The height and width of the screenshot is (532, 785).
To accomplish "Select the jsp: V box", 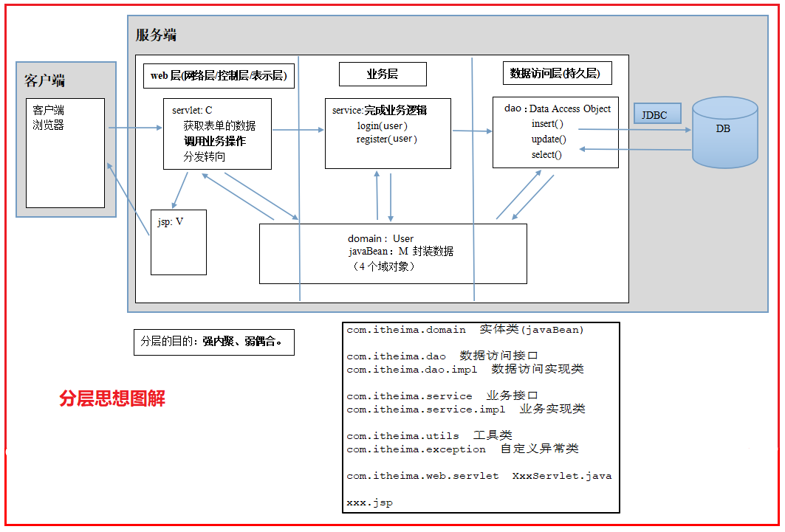I will click(179, 242).
